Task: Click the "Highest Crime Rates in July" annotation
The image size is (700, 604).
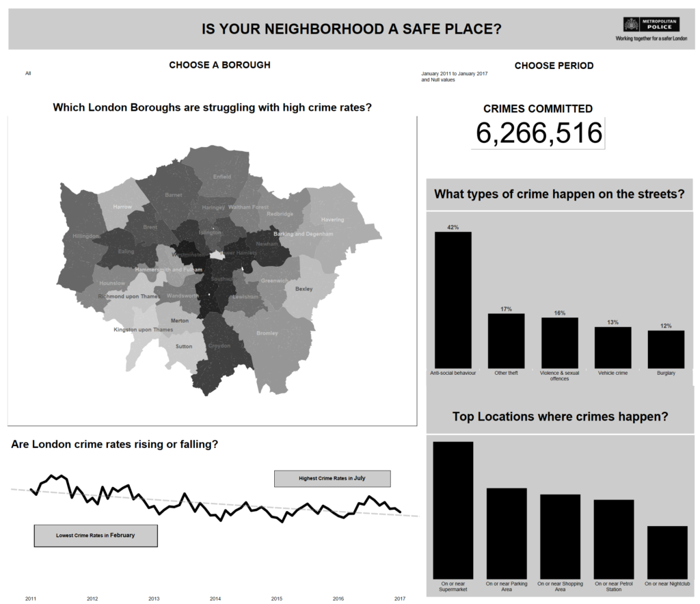Action: point(332,478)
